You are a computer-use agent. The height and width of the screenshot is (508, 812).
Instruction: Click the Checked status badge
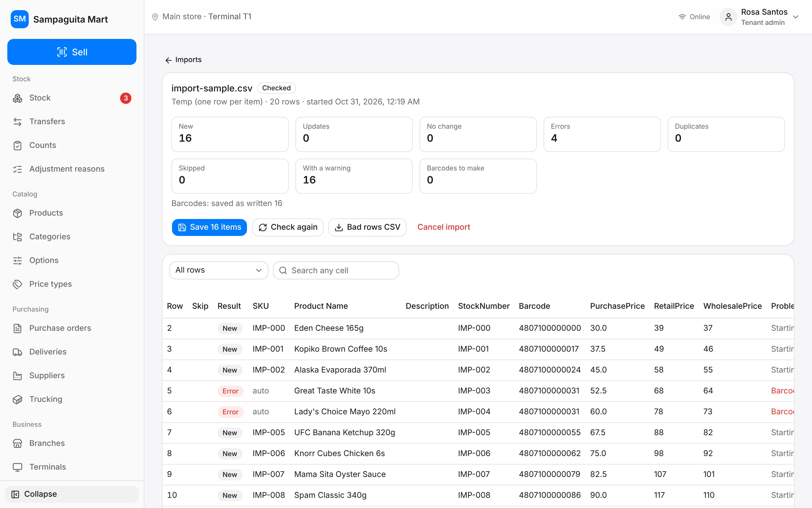click(276, 88)
